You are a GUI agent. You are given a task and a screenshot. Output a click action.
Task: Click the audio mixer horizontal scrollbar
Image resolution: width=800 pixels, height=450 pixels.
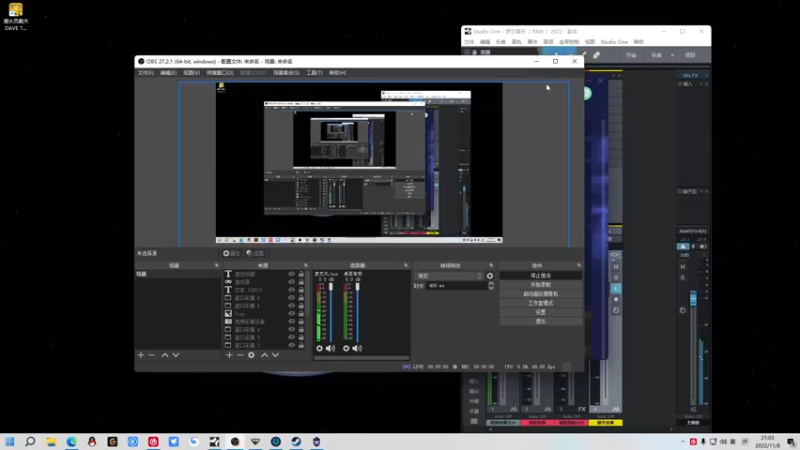[361, 358]
